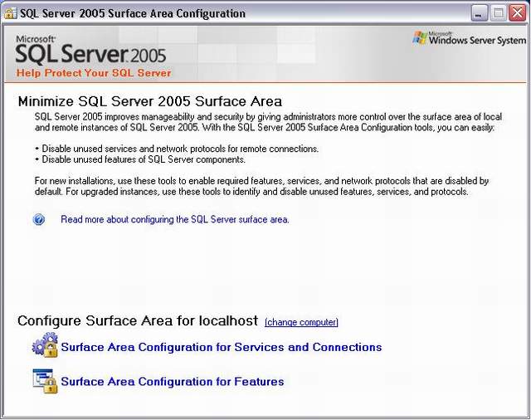Click the Microsoft SQL Server 2005 logo
This screenshot has height=420, width=531.
[90, 50]
